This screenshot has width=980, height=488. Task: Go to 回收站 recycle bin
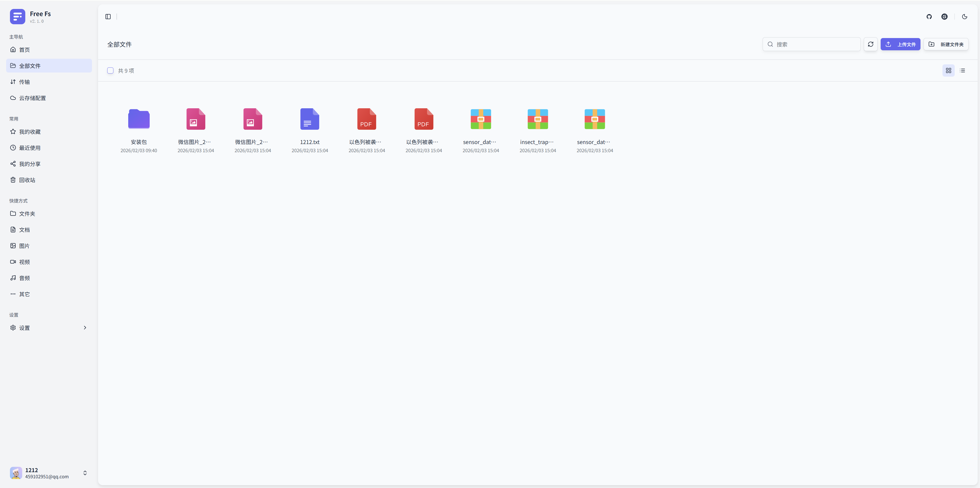[27, 180]
